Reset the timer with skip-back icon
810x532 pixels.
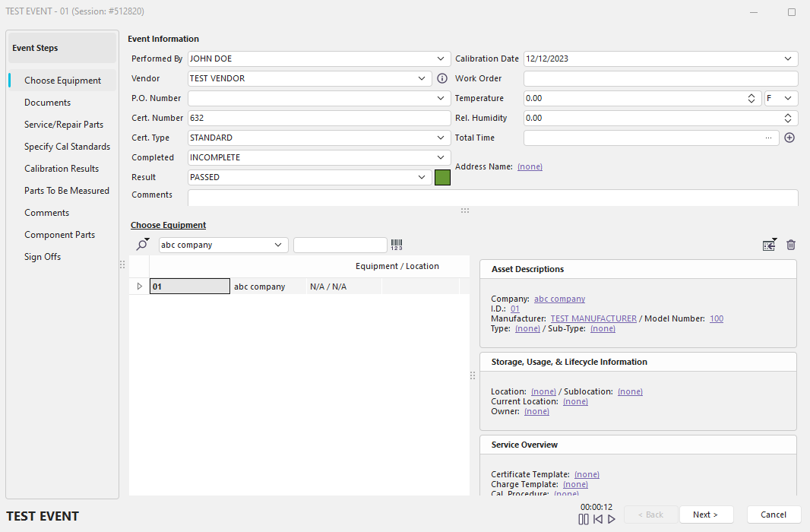[x=598, y=519]
